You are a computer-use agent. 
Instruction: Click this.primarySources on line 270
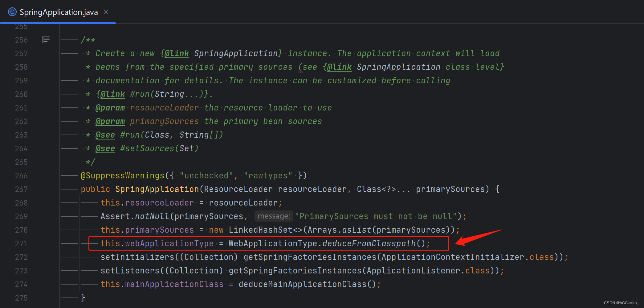[x=147, y=230]
